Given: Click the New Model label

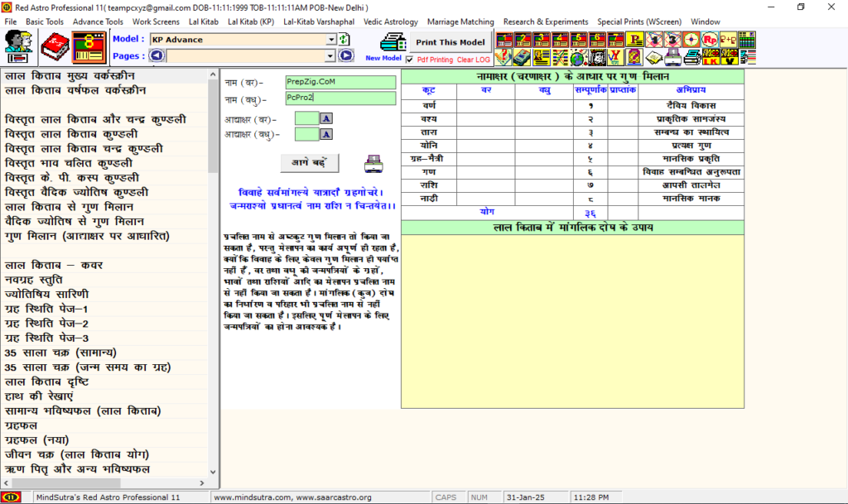Looking at the screenshot, I should 383,58.
